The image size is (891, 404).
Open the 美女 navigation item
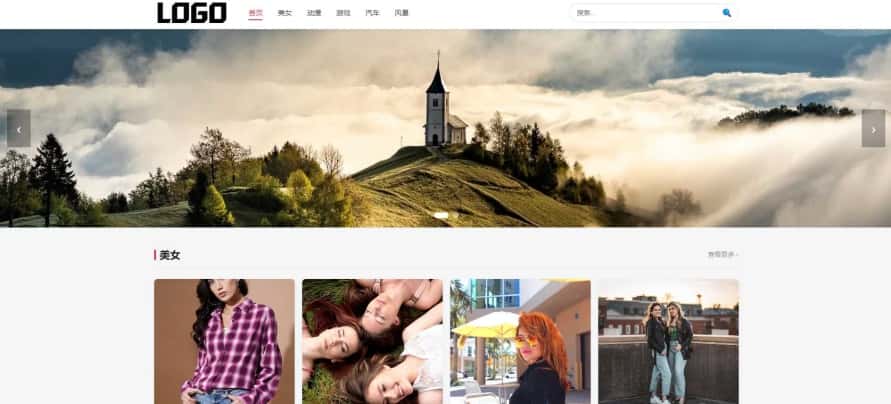click(x=285, y=13)
